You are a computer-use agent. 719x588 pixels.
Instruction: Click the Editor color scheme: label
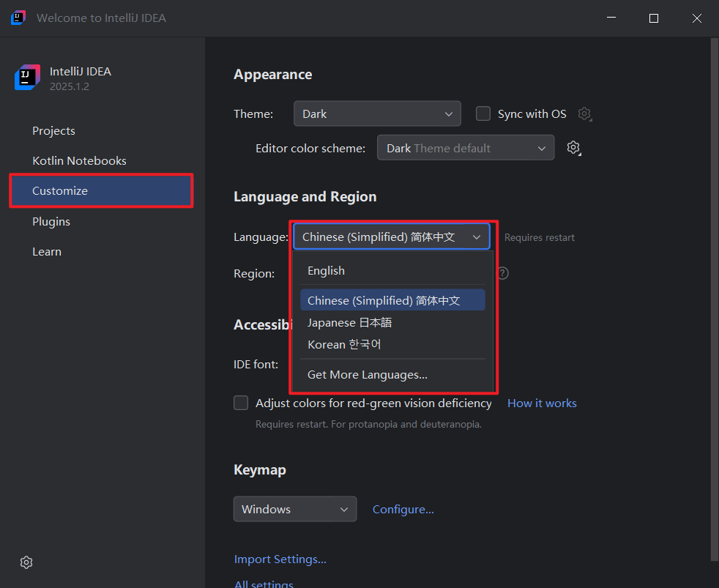click(x=310, y=148)
